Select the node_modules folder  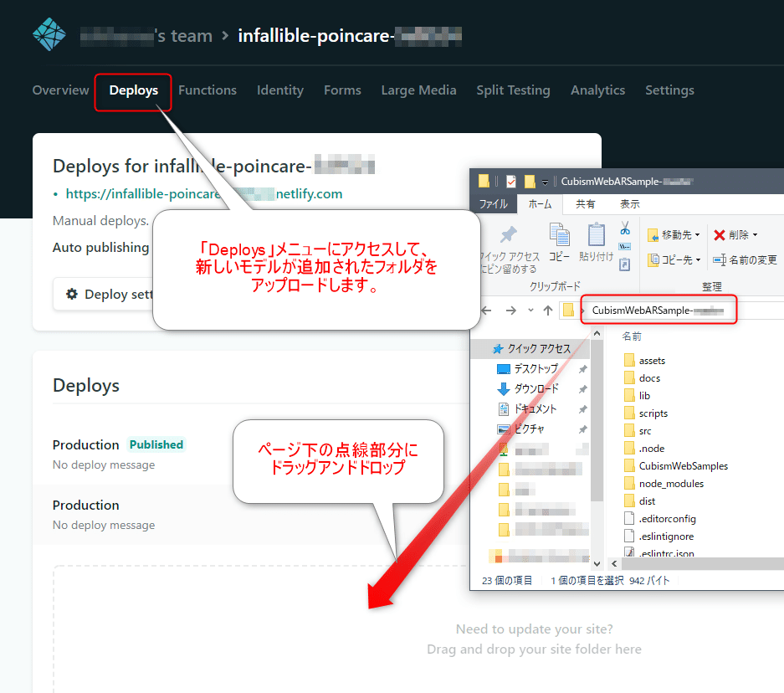664,483
